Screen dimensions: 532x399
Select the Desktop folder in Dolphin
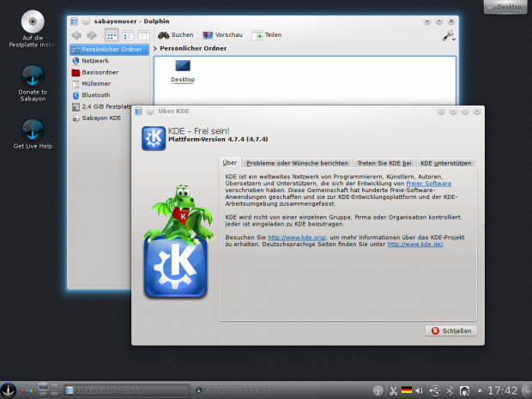(183, 71)
